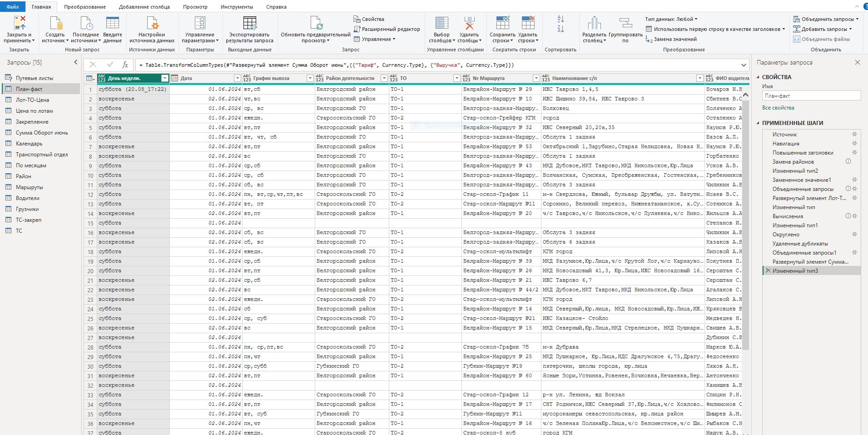
Task: Click Export Query Results icon
Action: tap(250, 23)
